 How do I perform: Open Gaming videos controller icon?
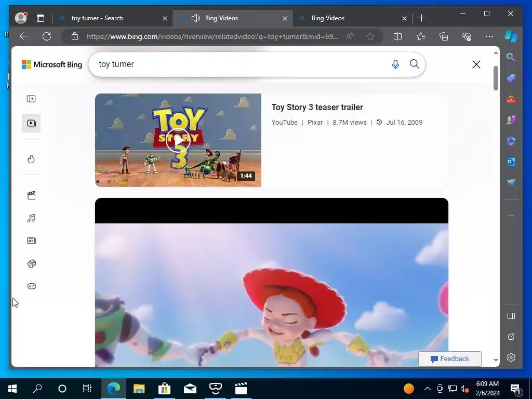(x=31, y=286)
